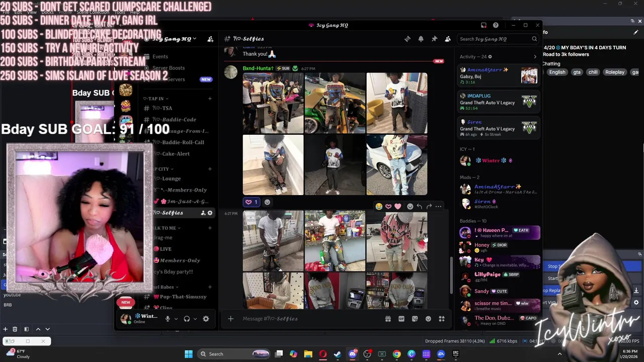This screenshot has height=362, width=644.
Task: Open Bxnd-Hunta's first photo thumbnail
Action: click(273, 103)
